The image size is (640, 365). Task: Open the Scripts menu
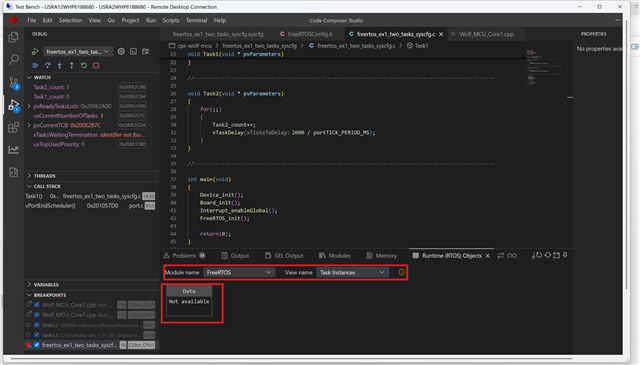(171, 20)
